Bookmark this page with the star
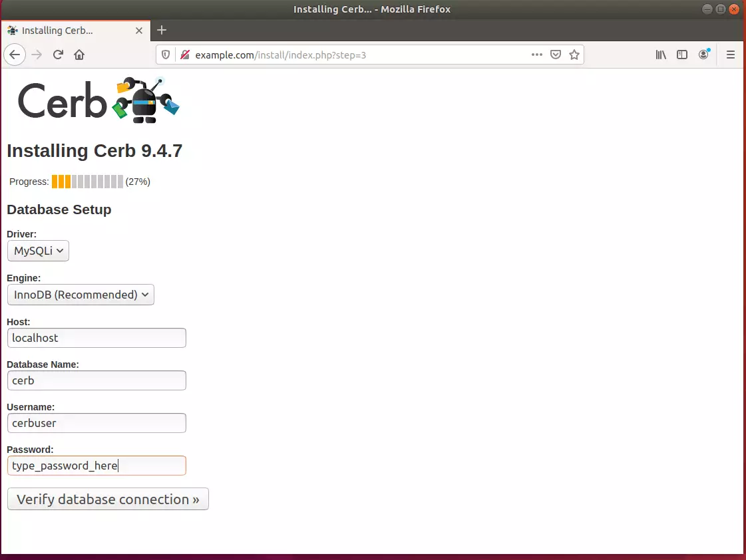This screenshot has width=746, height=560. (574, 55)
